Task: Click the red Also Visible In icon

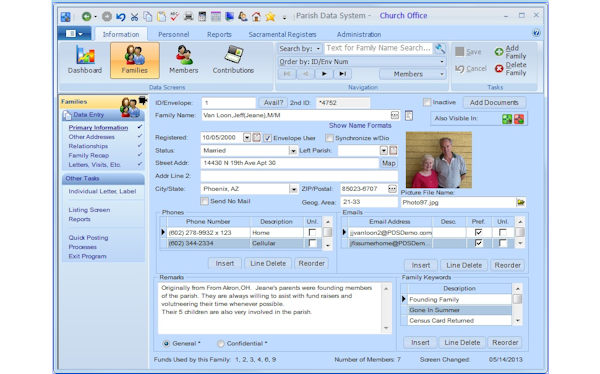Action: click(519, 119)
